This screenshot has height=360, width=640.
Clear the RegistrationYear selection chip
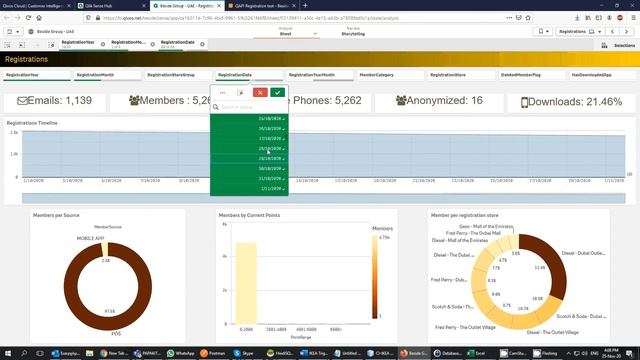[x=103, y=44]
